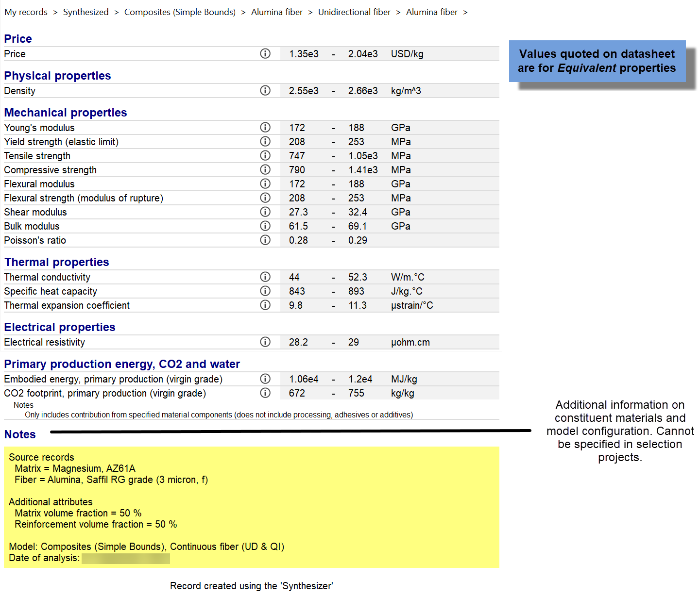
Task: Go to Unidirectional fiber breadcrumb
Action: tap(354, 12)
